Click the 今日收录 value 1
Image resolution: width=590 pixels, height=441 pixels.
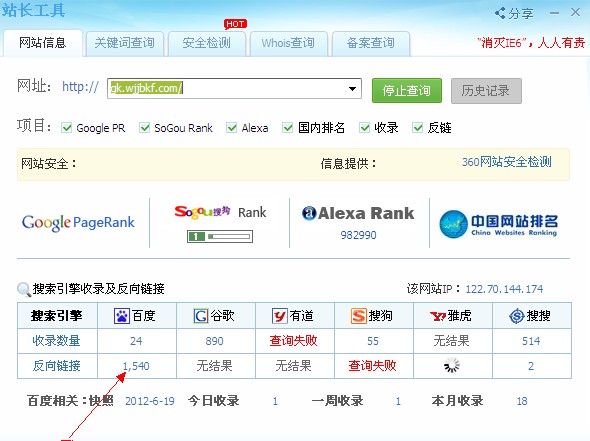point(275,401)
